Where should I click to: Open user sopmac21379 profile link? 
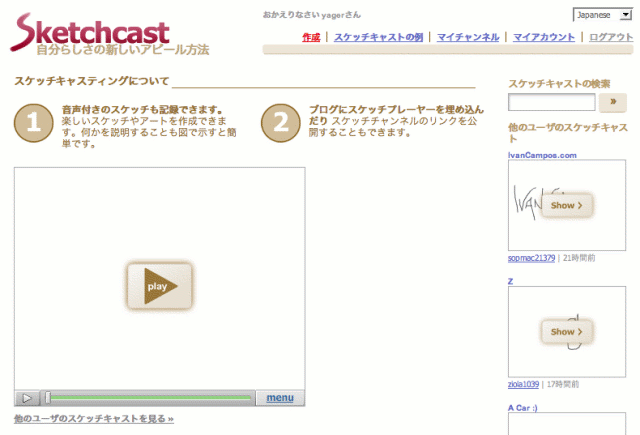pyautogui.click(x=531, y=258)
